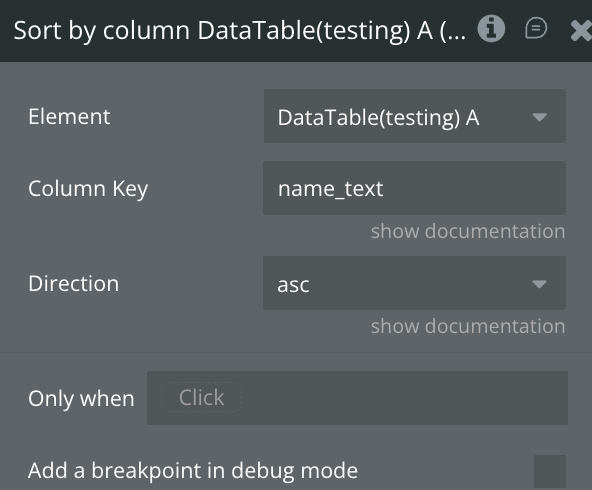The height and width of the screenshot is (490, 592).
Task: Click the Only when label
Action: pos(81,399)
